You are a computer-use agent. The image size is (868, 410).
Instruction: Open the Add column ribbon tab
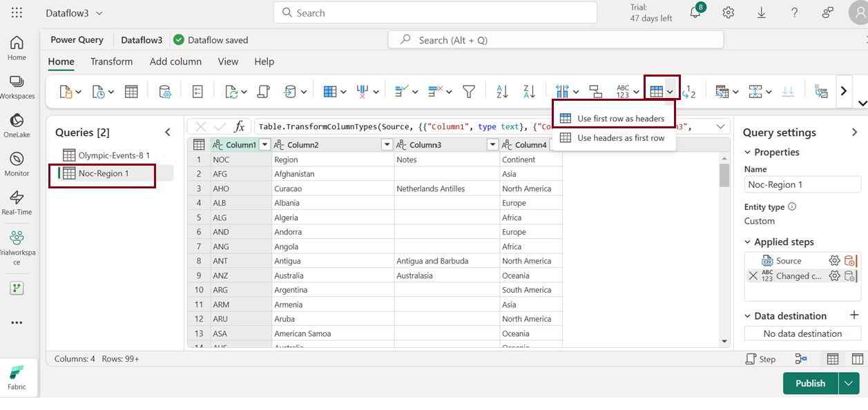[x=175, y=61]
